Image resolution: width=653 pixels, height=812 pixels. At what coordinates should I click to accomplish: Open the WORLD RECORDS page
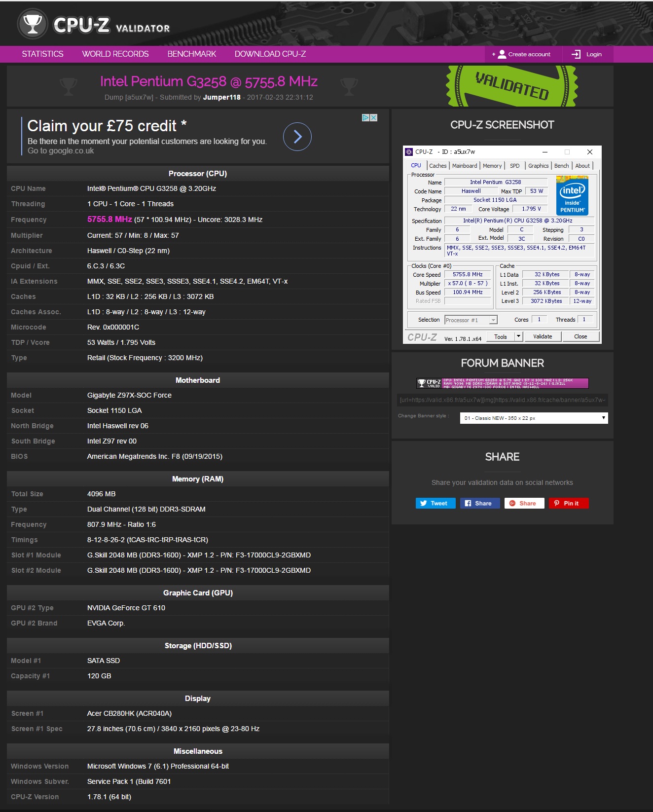[x=115, y=54]
